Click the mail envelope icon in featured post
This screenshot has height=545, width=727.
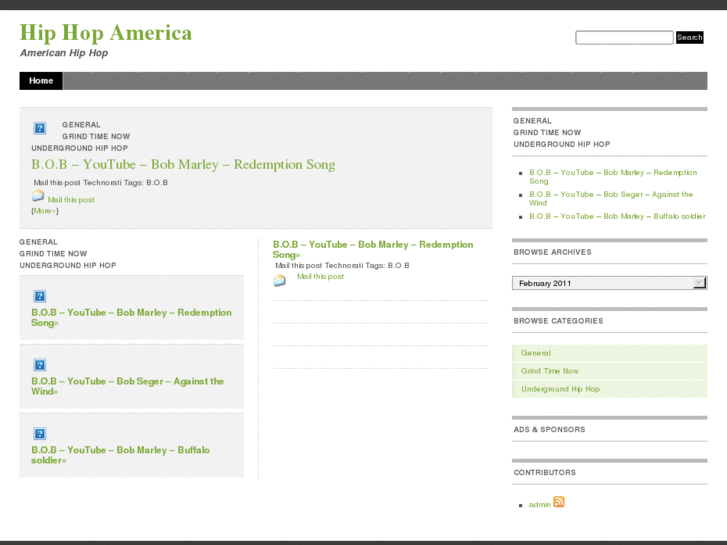[38, 196]
